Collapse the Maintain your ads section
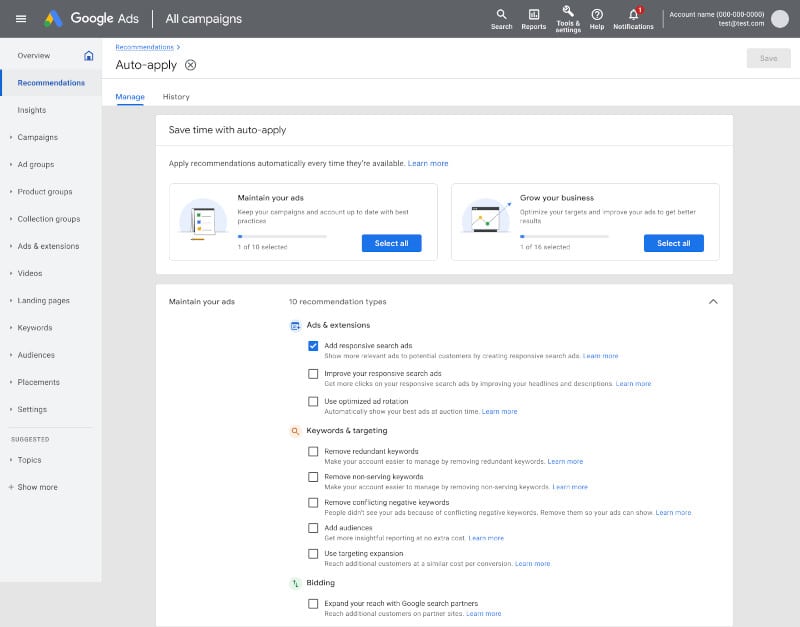The width and height of the screenshot is (800, 627). point(713,301)
